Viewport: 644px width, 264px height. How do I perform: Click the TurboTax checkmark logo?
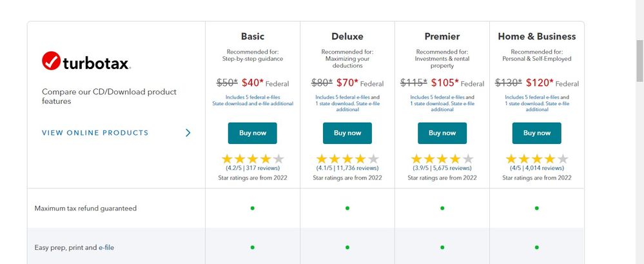(51, 61)
